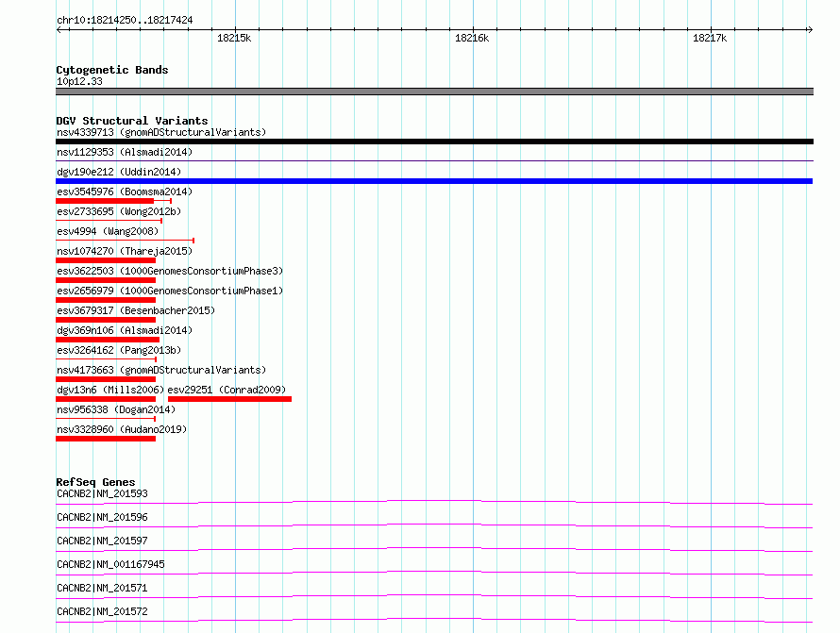Open the nsv1129353 (Alsmadi2014) label
Screen dimensions: 840x633
pyautogui.click(x=125, y=152)
